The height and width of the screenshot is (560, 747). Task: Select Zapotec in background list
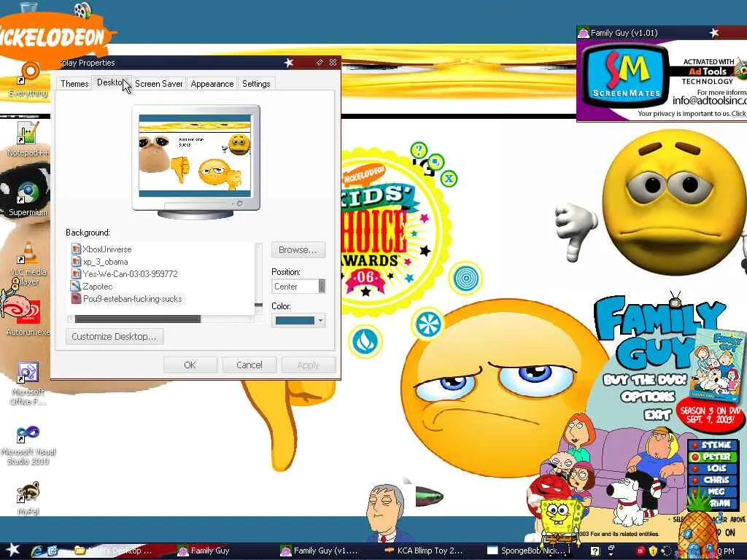92,286
